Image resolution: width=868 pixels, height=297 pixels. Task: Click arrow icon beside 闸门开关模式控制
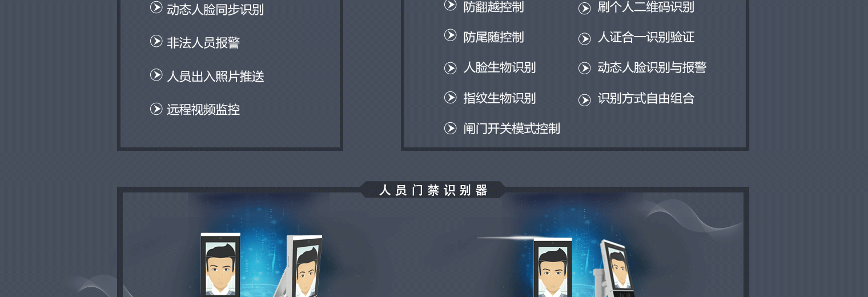pyautogui.click(x=451, y=129)
